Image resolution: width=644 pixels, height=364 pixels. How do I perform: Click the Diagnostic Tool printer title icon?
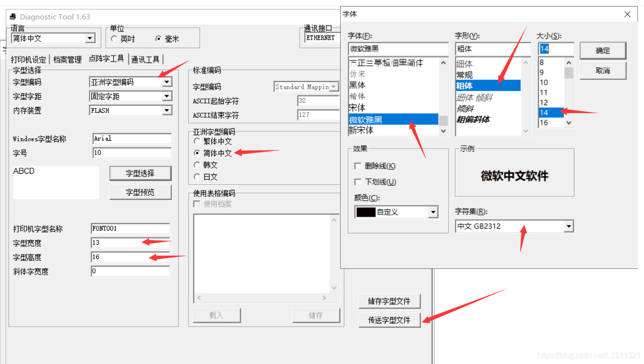13,17
